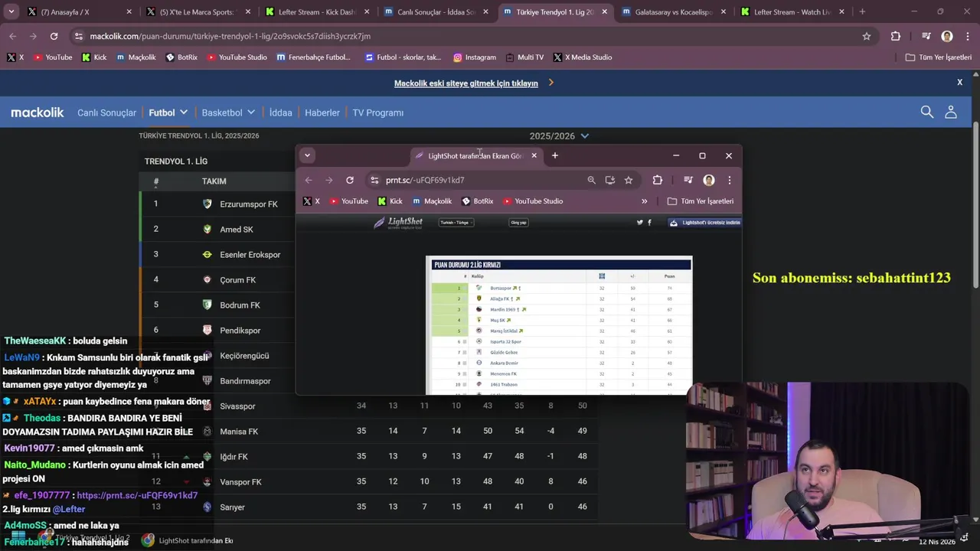
Task: Open the mackolik user account icon
Action: 951,112
